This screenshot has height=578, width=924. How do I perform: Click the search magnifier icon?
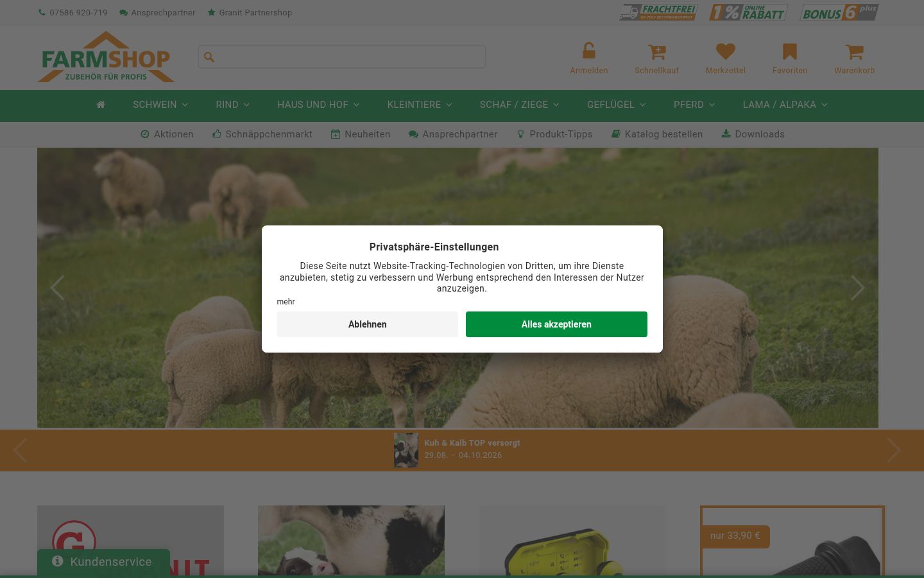pos(209,57)
